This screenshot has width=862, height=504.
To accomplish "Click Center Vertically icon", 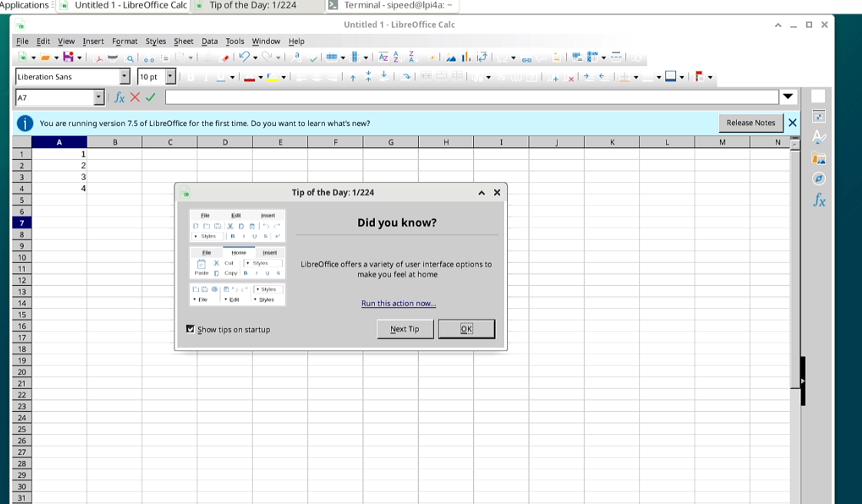I will click(x=368, y=76).
